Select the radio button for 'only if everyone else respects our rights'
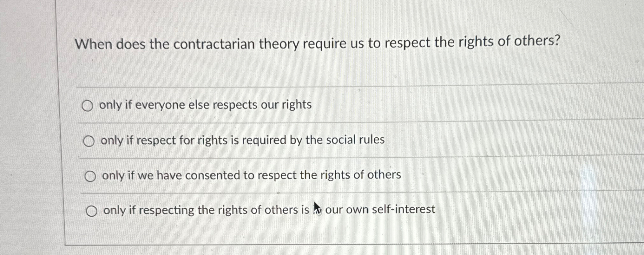The height and width of the screenshot is (255, 644). [x=89, y=105]
